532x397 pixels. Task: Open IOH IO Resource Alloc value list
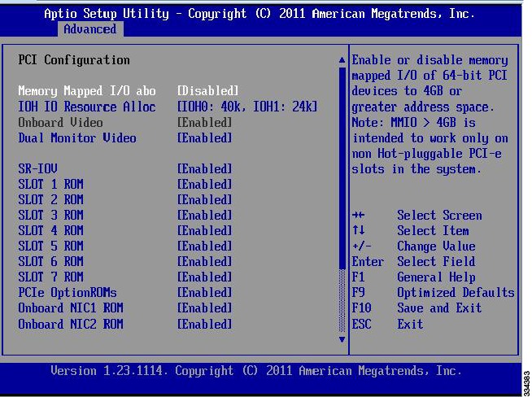pyautogui.click(x=247, y=107)
